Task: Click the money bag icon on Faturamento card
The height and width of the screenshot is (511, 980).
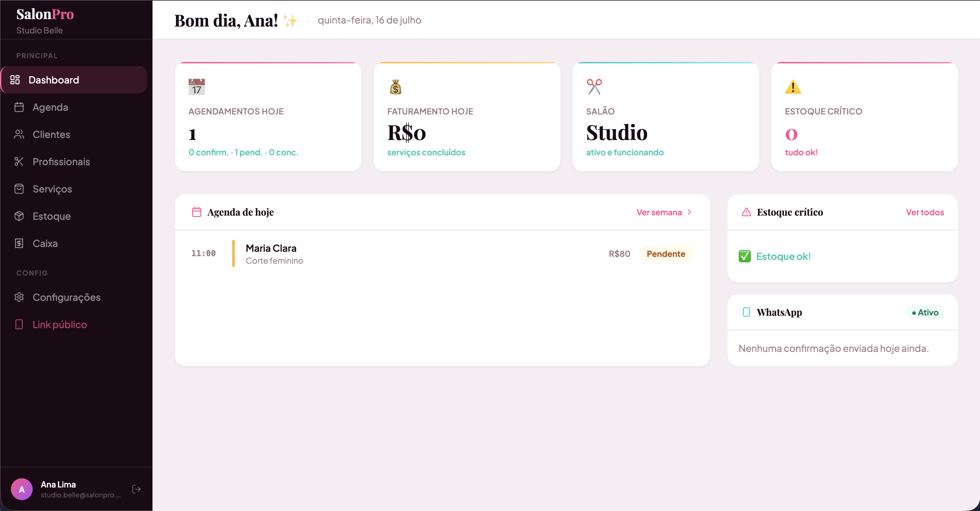Action: [x=396, y=87]
